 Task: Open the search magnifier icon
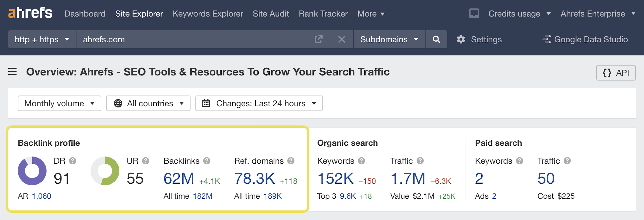click(436, 39)
